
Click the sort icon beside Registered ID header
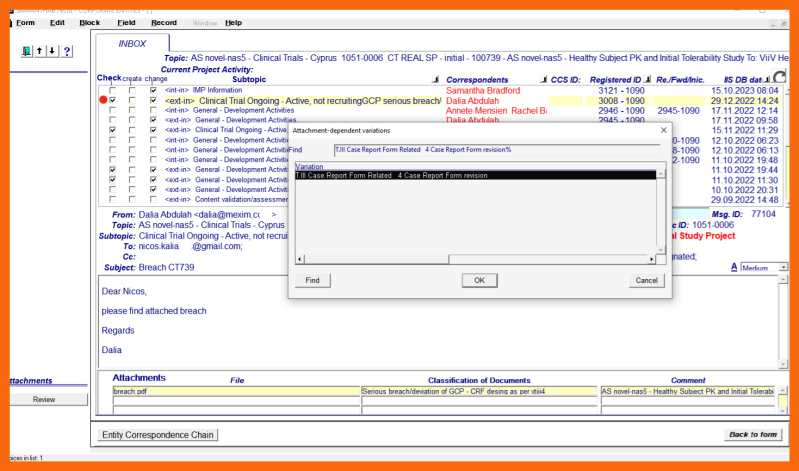coord(647,80)
